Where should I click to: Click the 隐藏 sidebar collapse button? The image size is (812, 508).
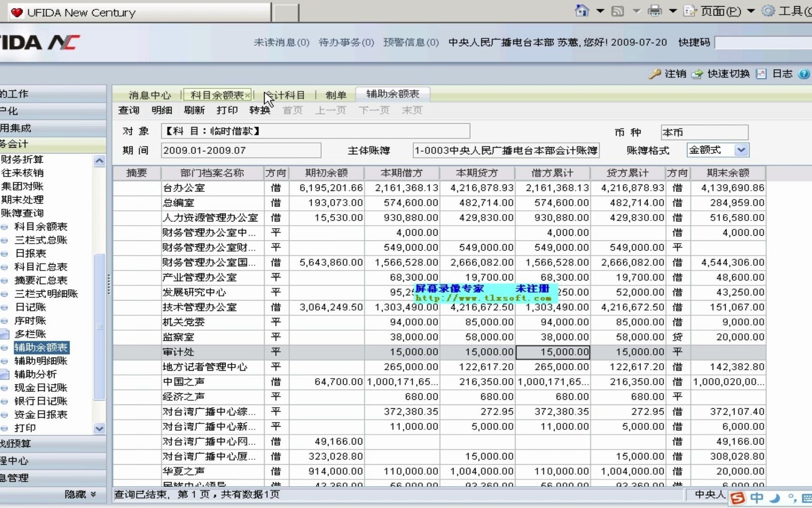[80, 494]
